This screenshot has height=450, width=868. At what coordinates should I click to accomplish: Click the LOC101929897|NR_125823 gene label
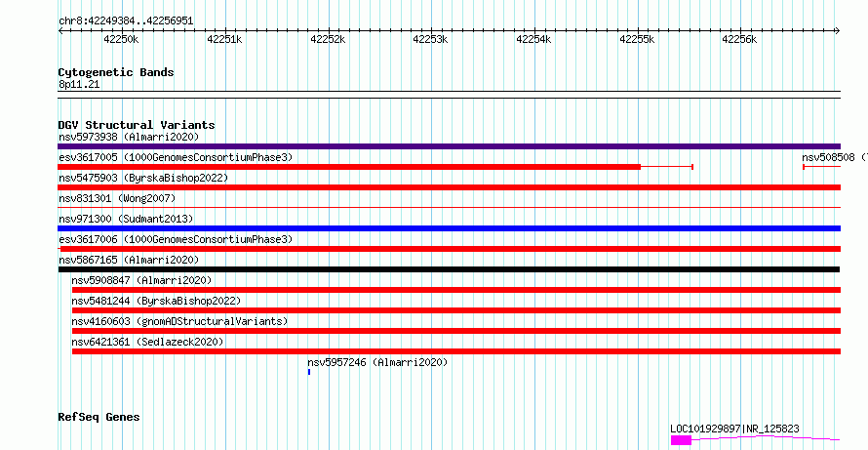tap(734, 429)
